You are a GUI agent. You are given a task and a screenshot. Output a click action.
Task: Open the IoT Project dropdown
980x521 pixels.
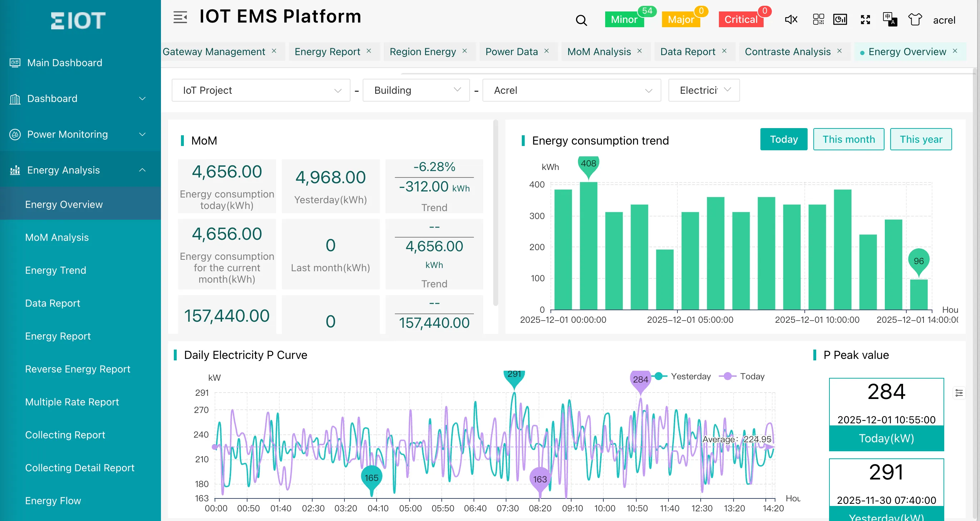(x=261, y=90)
